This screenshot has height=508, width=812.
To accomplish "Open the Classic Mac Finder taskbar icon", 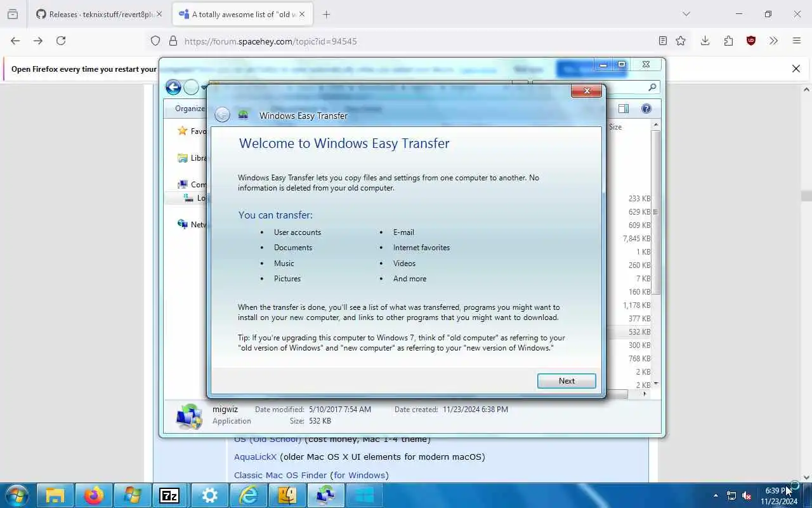I will point(287,495).
